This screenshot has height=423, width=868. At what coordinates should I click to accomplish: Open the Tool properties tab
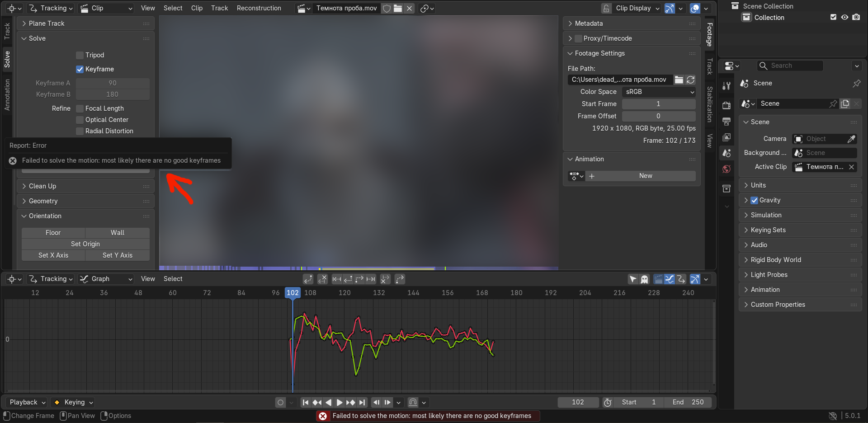(x=726, y=86)
